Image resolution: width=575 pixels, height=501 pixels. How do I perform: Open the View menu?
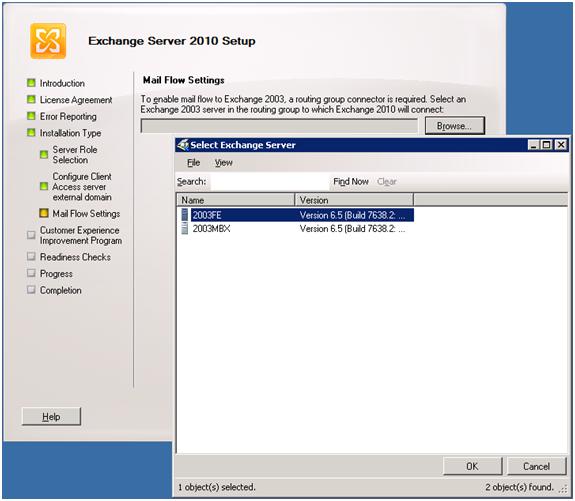pos(224,162)
